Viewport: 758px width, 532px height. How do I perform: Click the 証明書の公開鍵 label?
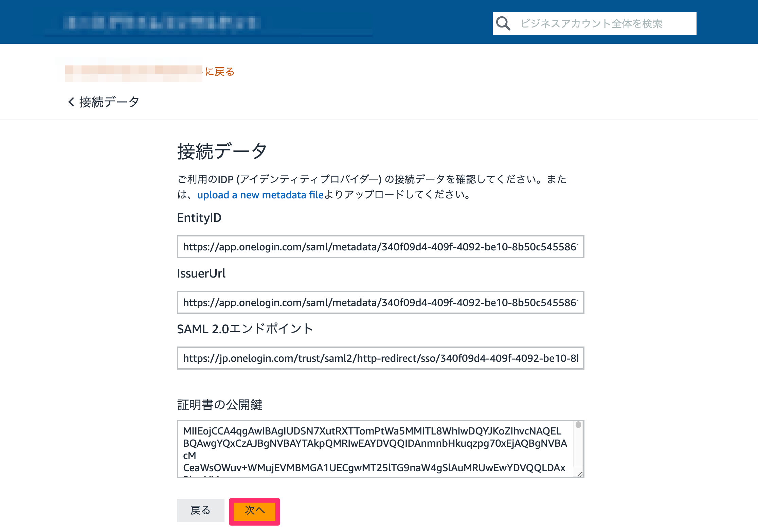click(220, 405)
